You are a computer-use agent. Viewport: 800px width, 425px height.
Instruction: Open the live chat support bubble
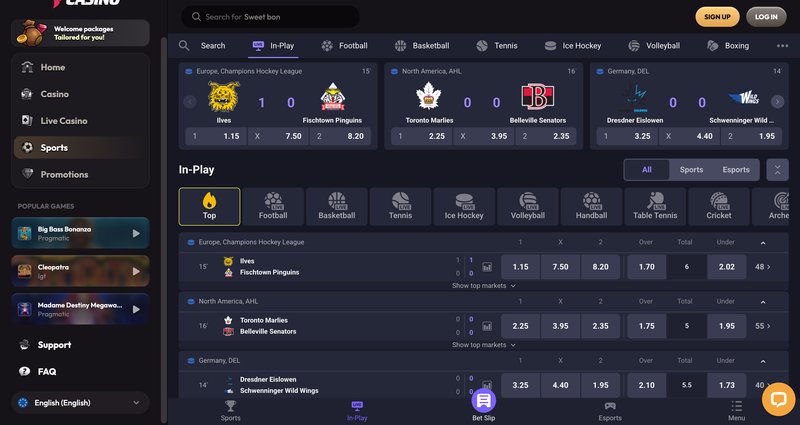777,399
